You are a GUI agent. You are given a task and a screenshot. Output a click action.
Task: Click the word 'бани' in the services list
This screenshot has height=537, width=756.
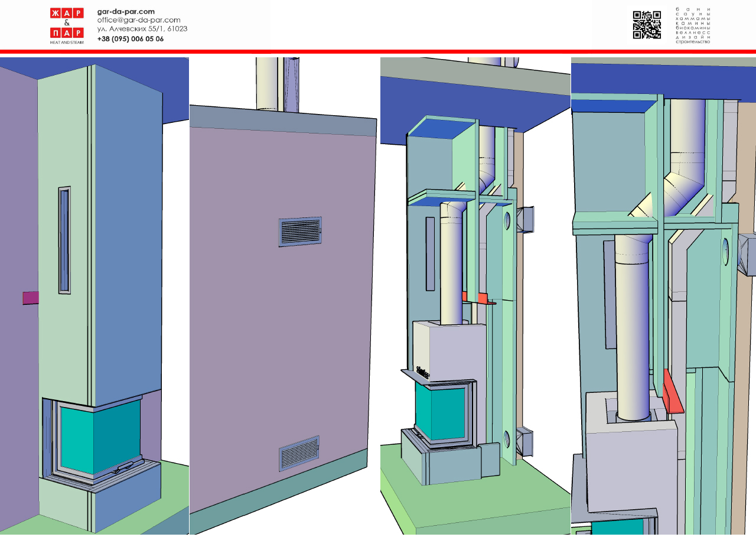tap(693, 9)
